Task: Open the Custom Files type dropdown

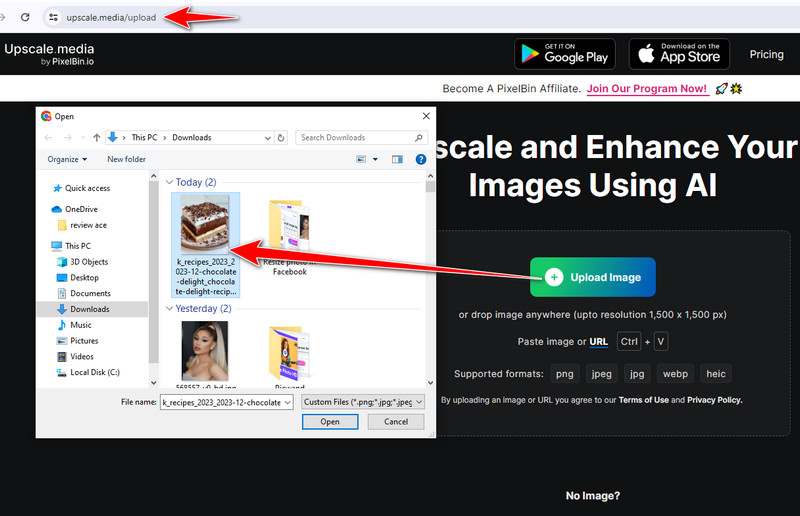Action: click(363, 402)
